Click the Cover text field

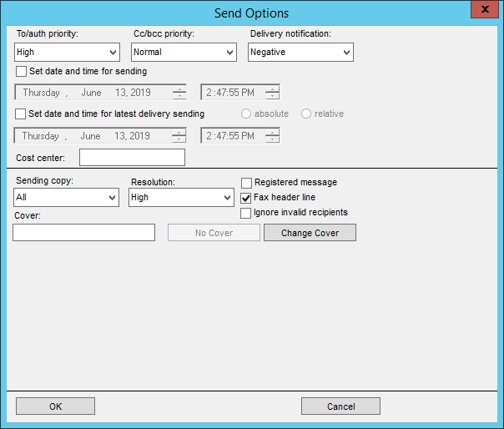[x=84, y=233]
